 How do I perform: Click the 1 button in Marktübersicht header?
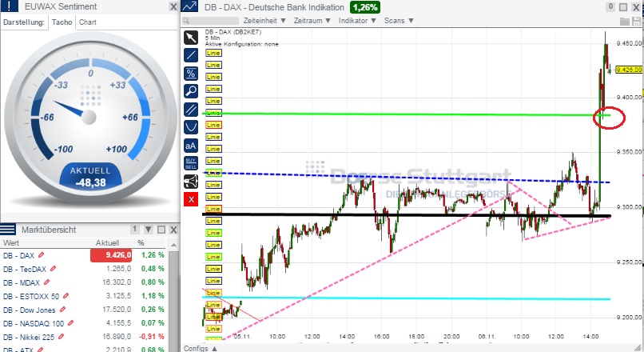pyautogui.click(x=134, y=229)
